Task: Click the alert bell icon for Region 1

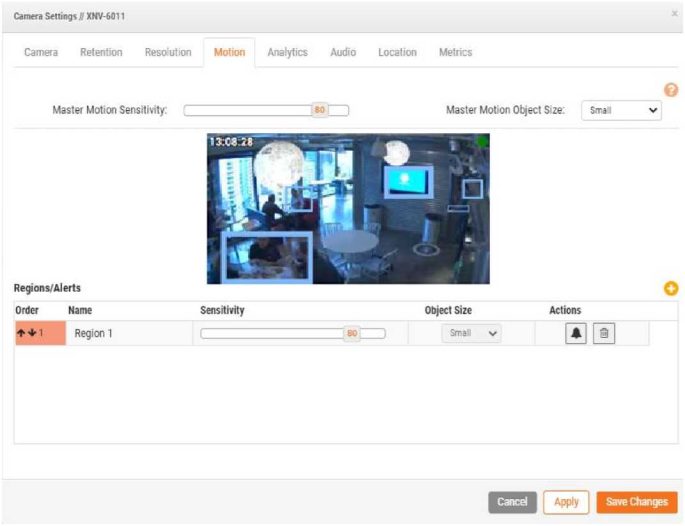Action: click(x=576, y=334)
